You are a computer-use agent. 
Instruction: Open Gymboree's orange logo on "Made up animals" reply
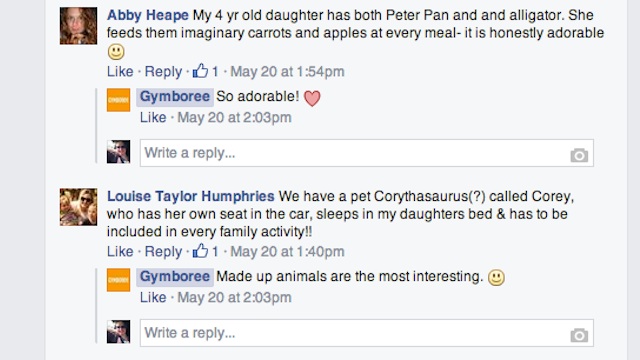coord(118,280)
